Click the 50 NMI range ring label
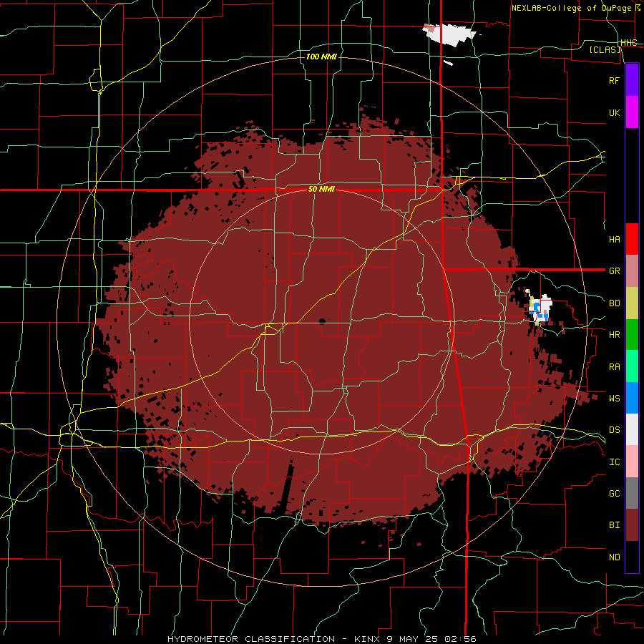Image resolution: width=644 pixels, height=644 pixels. tap(321, 190)
